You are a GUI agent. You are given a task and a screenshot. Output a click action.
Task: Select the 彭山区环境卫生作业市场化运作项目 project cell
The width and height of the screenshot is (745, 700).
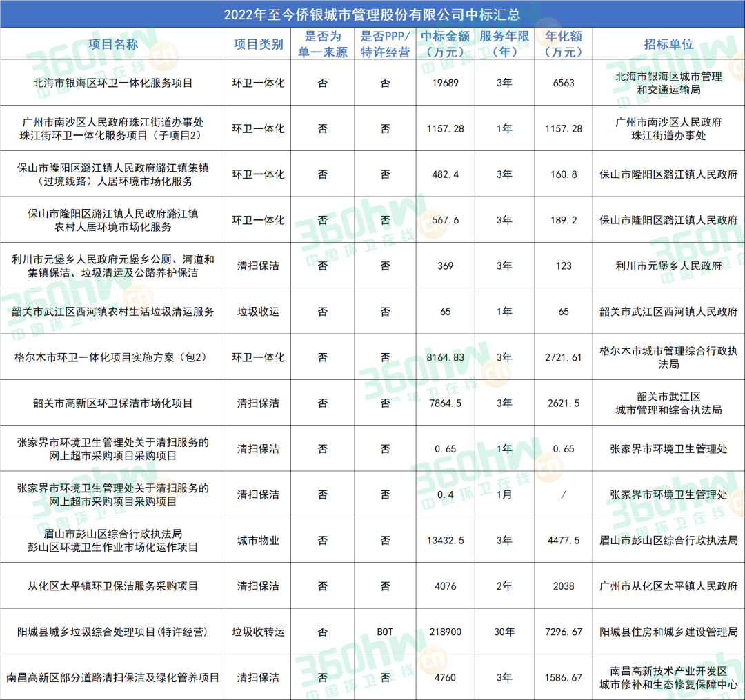tap(113, 541)
